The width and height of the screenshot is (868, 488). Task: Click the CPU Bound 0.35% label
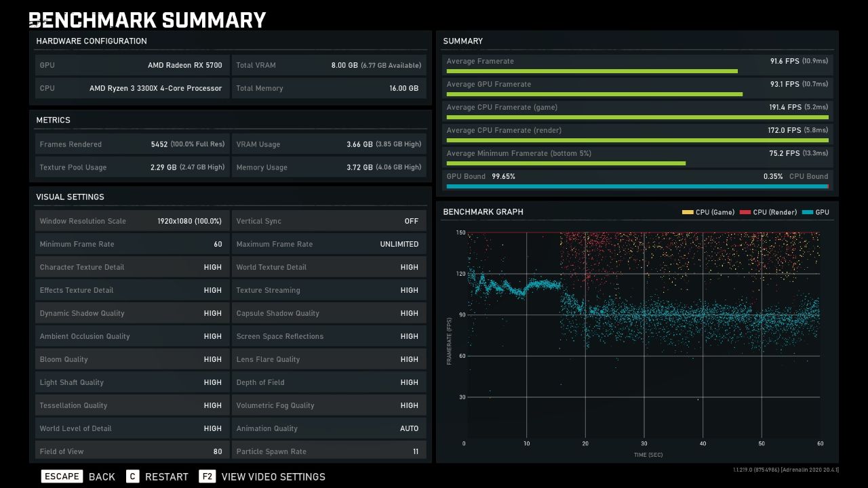point(796,176)
